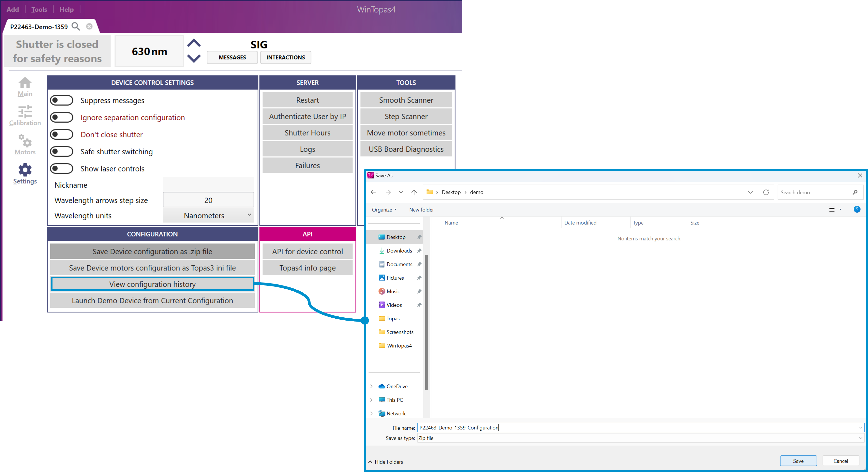Image resolution: width=868 pixels, height=472 pixels.
Task: Click Save Device configuration as .zip file
Action: pyautogui.click(x=152, y=252)
